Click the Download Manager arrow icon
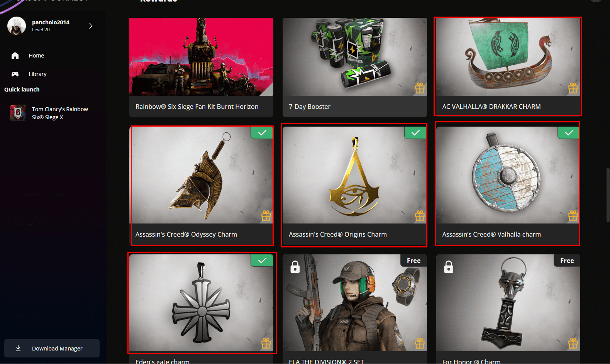 click(18, 348)
